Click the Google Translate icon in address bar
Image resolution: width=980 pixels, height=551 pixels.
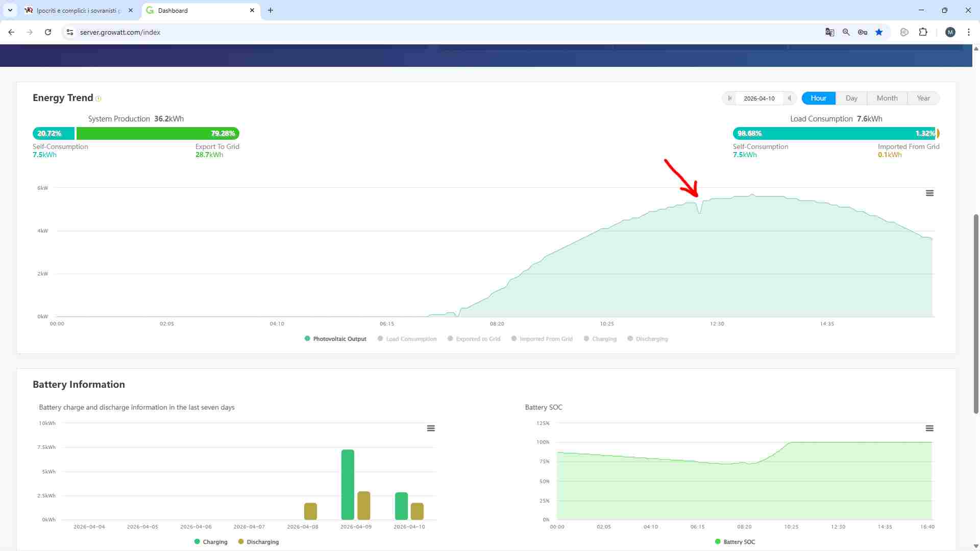tap(829, 32)
